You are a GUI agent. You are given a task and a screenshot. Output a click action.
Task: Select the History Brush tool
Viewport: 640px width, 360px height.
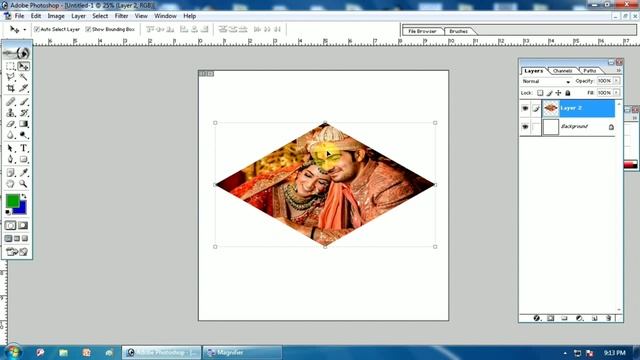(x=23, y=113)
